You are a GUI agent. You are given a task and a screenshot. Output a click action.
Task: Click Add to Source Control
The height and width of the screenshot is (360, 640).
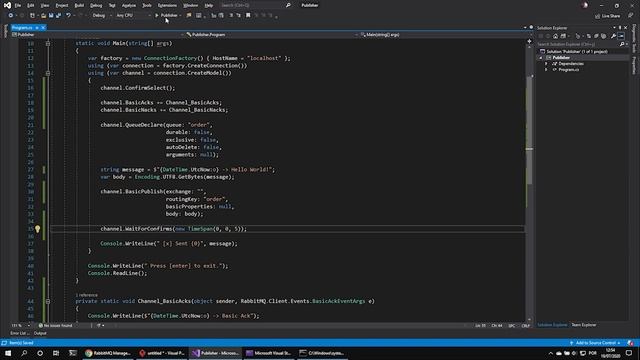coord(595,343)
